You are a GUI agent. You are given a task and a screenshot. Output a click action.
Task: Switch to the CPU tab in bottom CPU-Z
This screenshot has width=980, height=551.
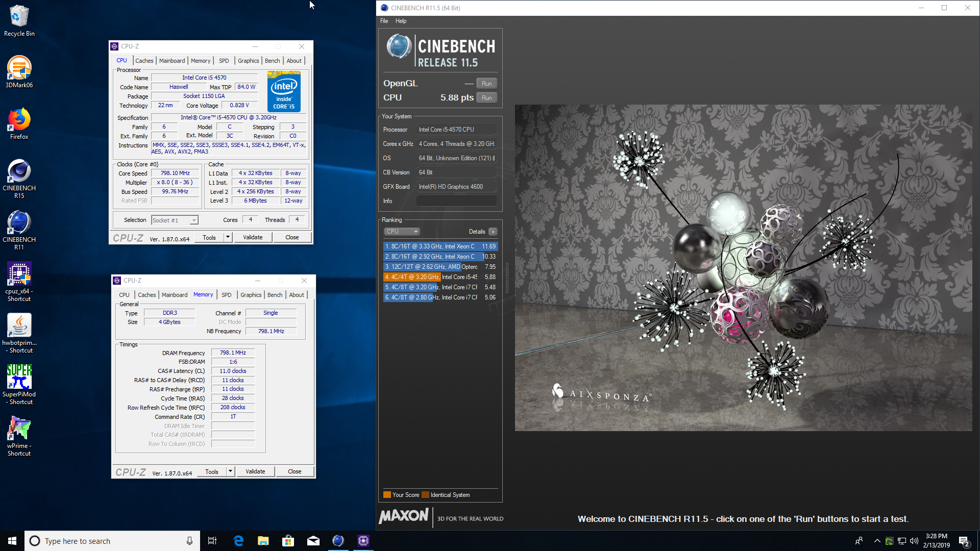click(124, 295)
